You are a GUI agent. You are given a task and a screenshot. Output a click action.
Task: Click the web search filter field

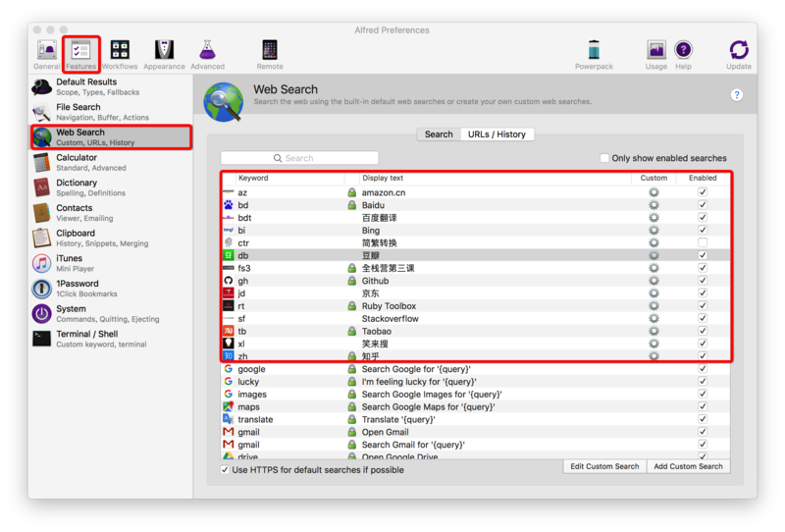(299, 158)
